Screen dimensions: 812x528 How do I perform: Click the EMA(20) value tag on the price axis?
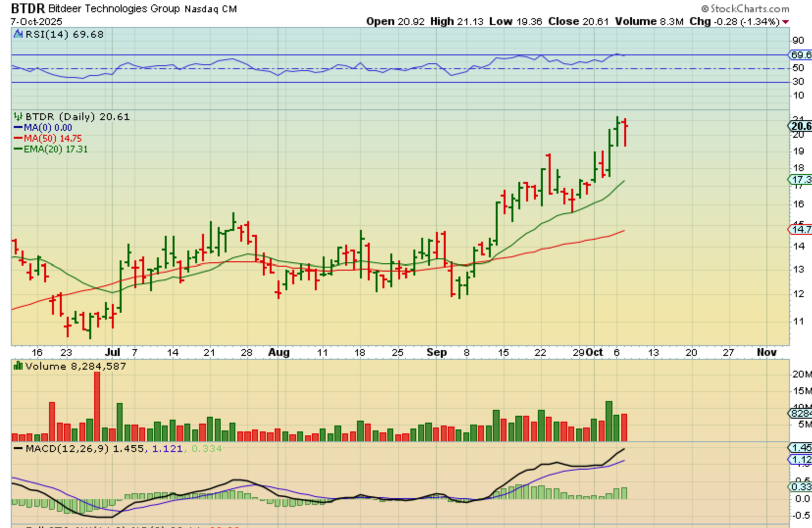800,179
